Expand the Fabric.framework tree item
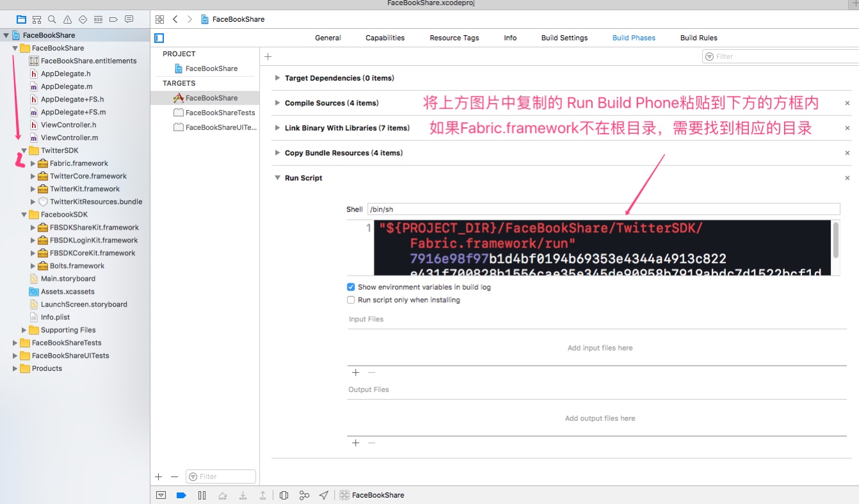This screenshot has height=504, width=859. pyautogui.click(x=33, y=163)
